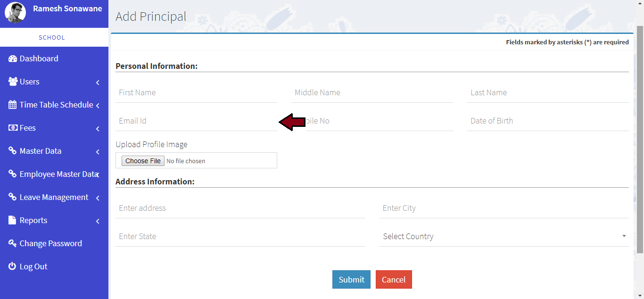Expand the Users menu chevron
The image size is (644, 299).
[98, 83]
